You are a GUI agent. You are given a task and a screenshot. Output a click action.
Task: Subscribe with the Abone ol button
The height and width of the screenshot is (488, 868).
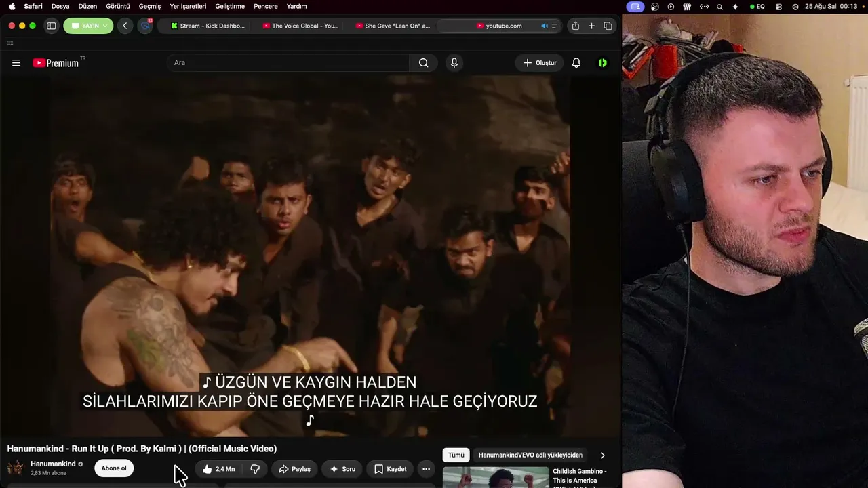[x=114, y=468]
